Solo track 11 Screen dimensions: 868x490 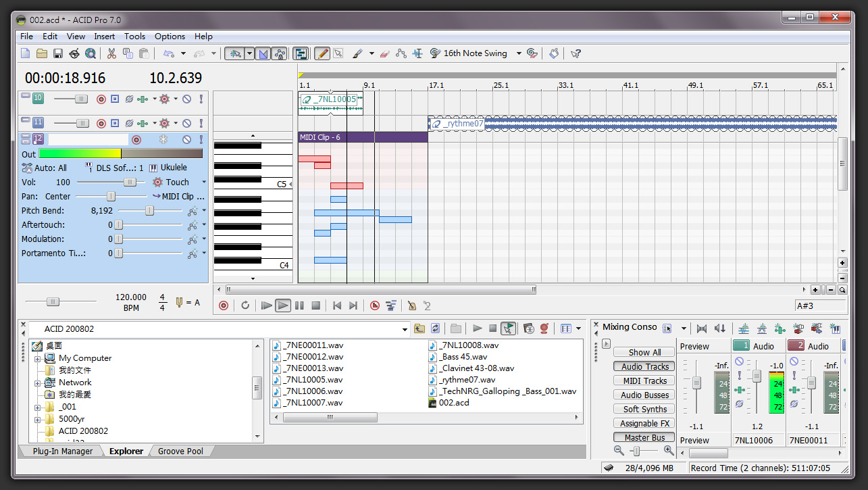(201, 123)
